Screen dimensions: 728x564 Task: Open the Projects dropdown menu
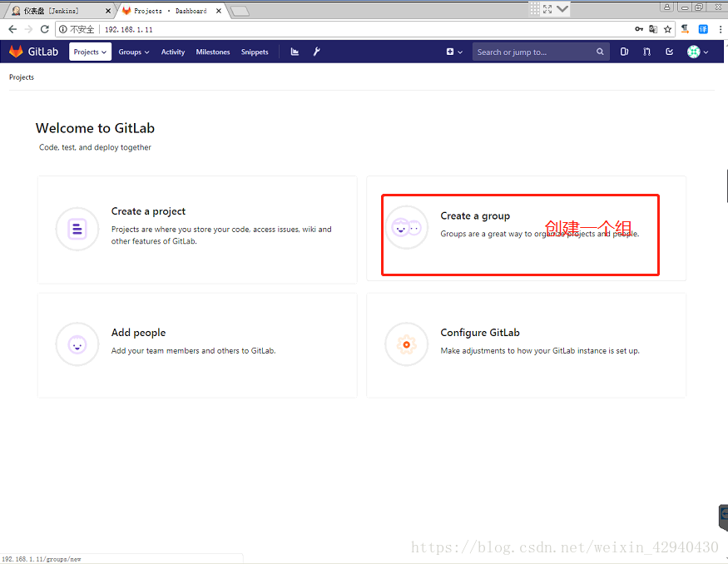pos(90,52)
